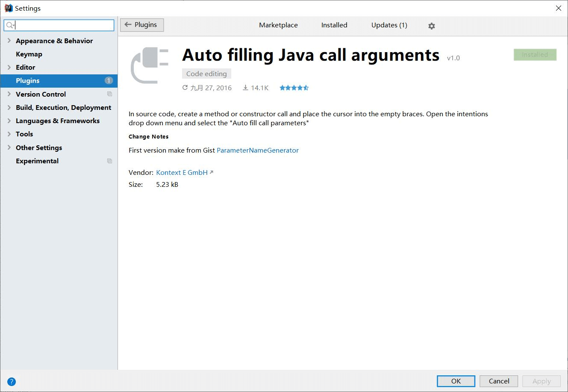Click the help question mark icon
The height and width of the screenshot is (392, 568).
12,382
